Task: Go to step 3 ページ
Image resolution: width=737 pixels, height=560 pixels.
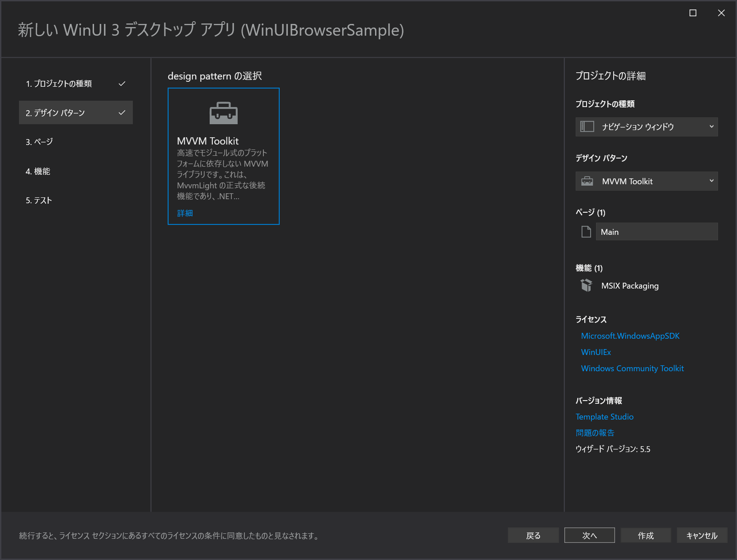Action: tap(41, 141)
